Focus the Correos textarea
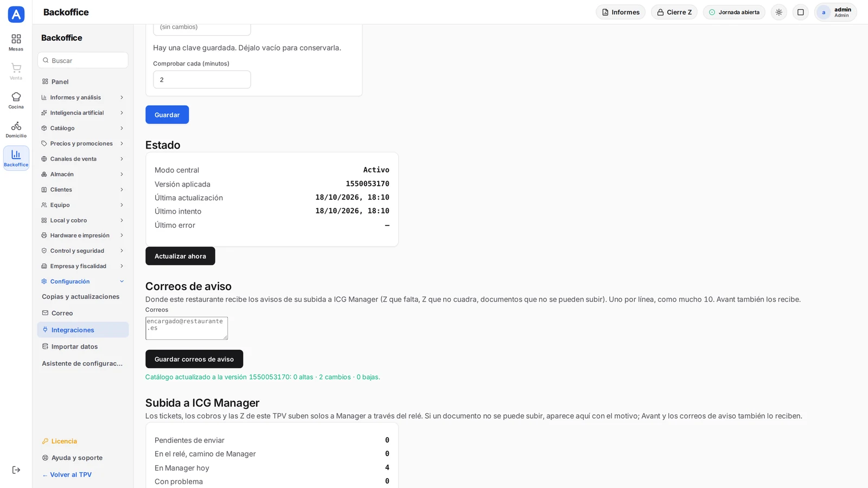Screen dimensions: 868x488 coord(187,328)
